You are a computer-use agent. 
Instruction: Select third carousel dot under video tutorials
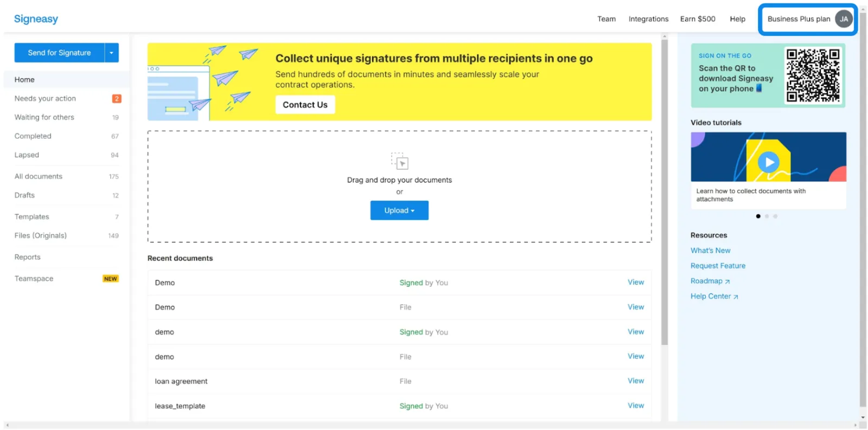click(x=775, y=216)
